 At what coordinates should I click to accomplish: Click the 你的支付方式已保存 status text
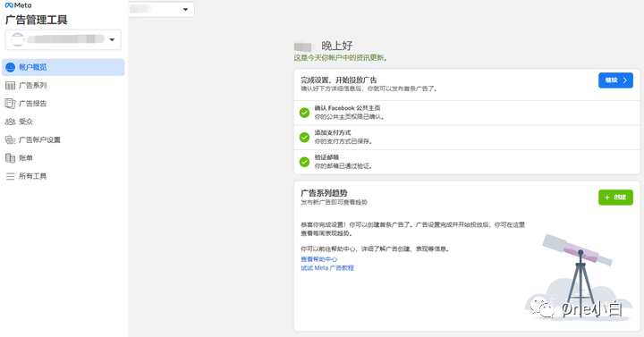click(343, 141)
